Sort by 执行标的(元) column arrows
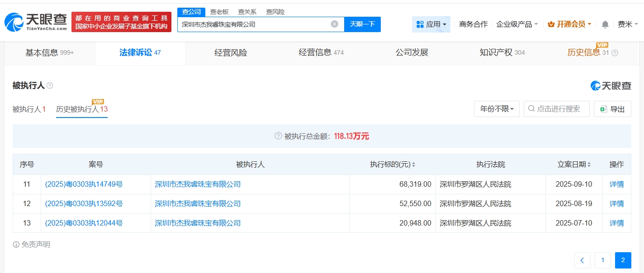644x273 pixels. click(413, 165)
